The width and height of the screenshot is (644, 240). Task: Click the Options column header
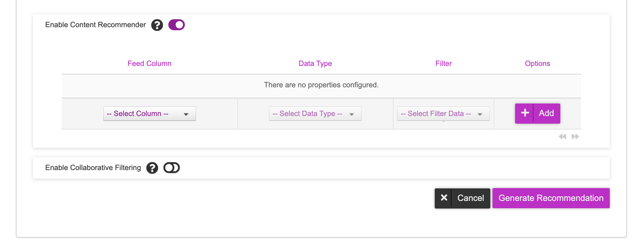538,64
